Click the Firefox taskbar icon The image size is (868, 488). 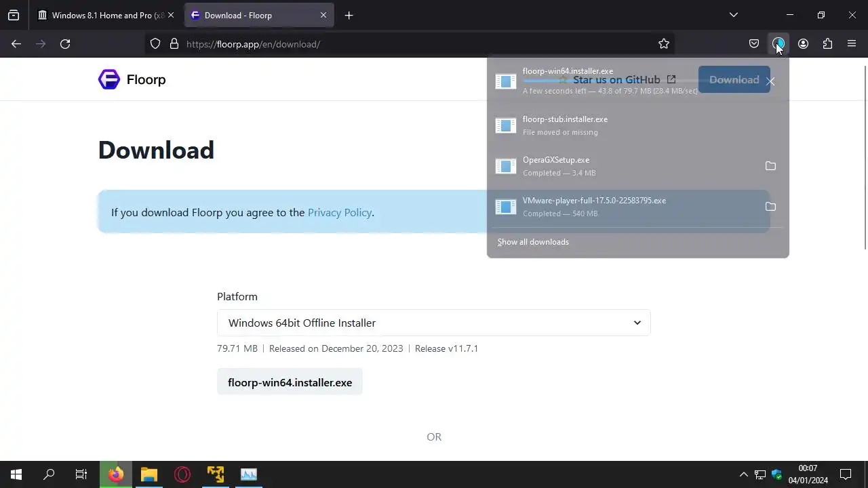coord(116,474)
